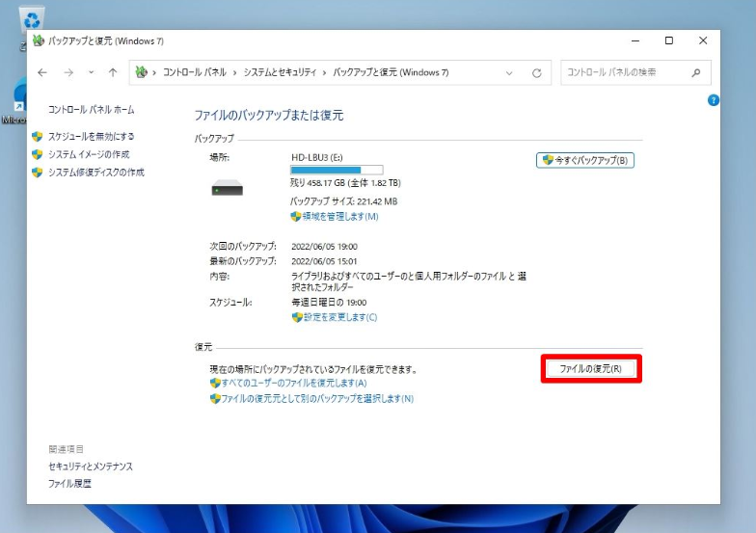Click the 残り 458.17 GB free space text

tap(345, 183)
